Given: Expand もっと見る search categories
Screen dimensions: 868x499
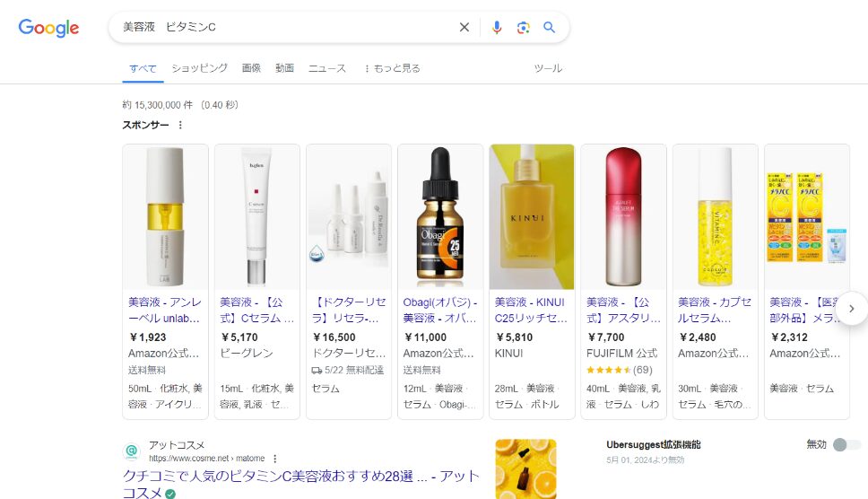Looking at the screenshot, I should click(x=392, y=68).
